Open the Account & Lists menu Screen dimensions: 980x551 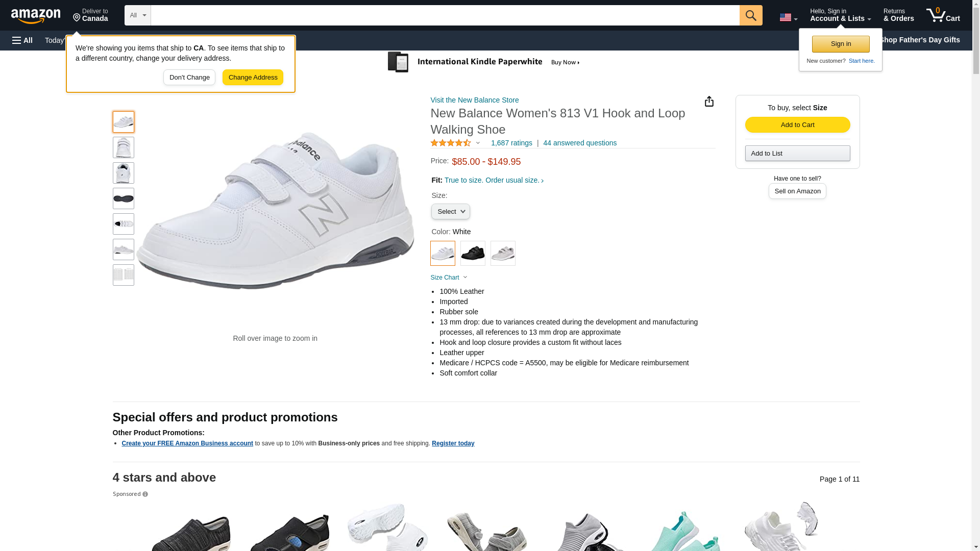point(840,15)
